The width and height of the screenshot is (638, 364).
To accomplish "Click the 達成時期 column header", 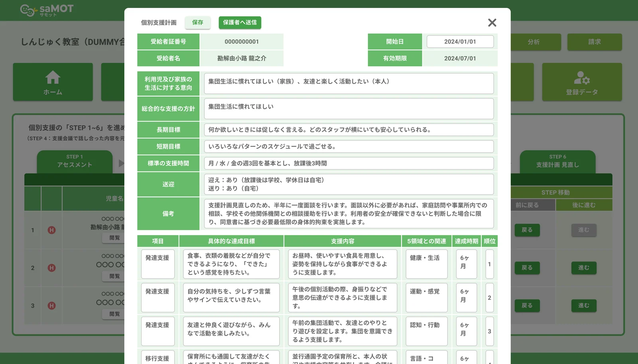I will coord(467,241).
